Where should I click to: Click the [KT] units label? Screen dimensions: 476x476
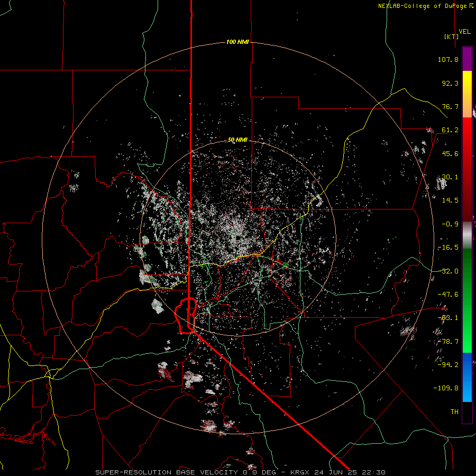coord(452,36)
